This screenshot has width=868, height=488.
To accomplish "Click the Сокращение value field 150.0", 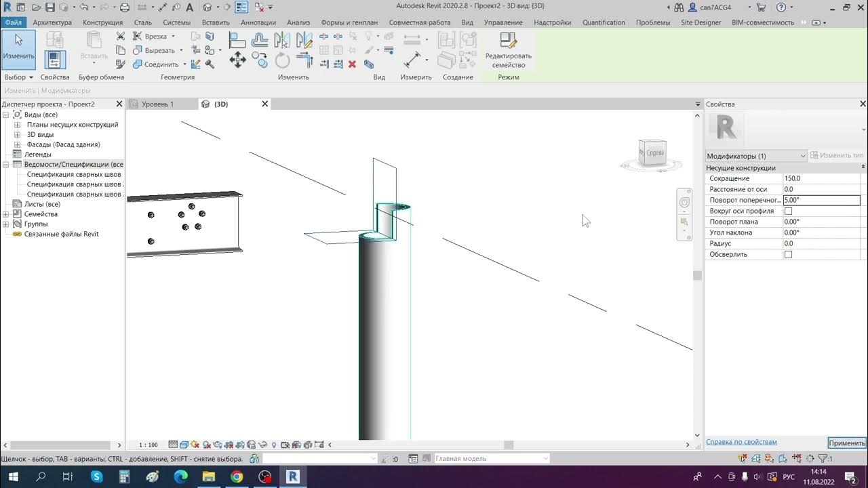I will click(821, 178).
